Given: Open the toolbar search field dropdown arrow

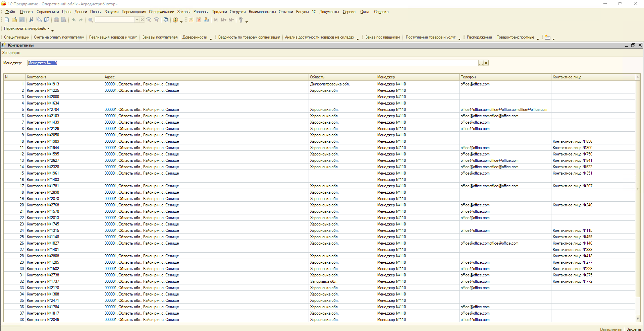Looking at the screenshot, I should tap(137, 20).
